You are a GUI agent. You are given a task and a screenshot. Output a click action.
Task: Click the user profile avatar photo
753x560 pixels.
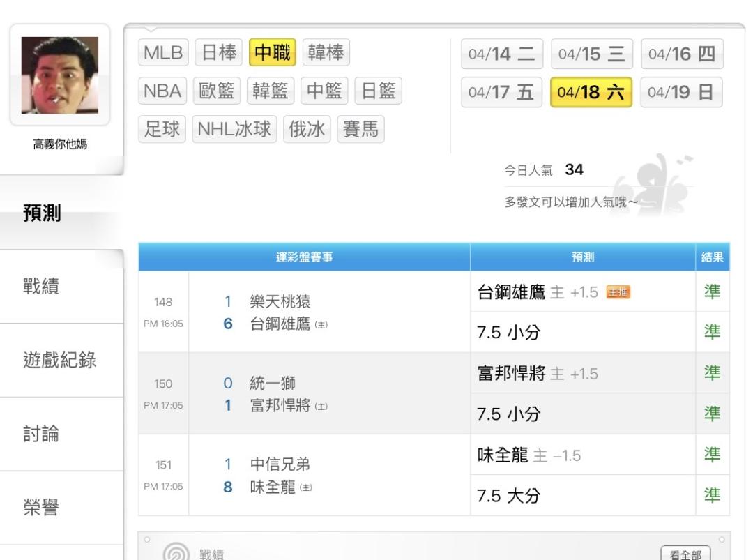(x=59, y=75)
